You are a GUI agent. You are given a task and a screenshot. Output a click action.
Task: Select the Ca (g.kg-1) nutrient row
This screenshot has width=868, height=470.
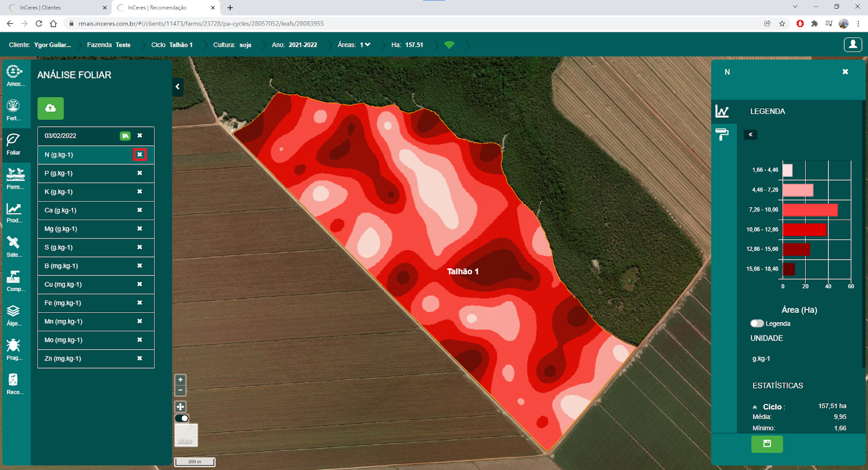[x=96, y=210]
